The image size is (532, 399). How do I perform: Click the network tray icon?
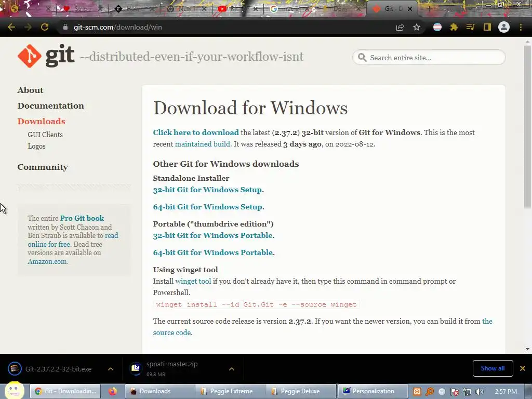467,392
